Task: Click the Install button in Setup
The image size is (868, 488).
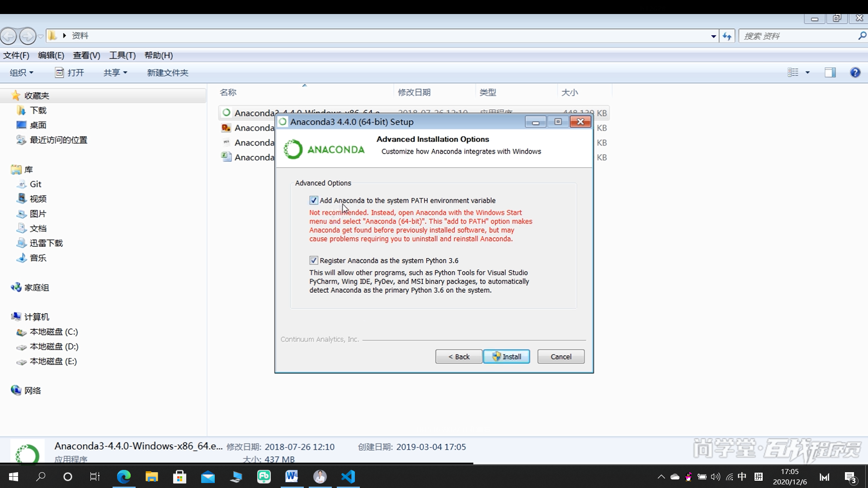Action: [x=506, y=357]
